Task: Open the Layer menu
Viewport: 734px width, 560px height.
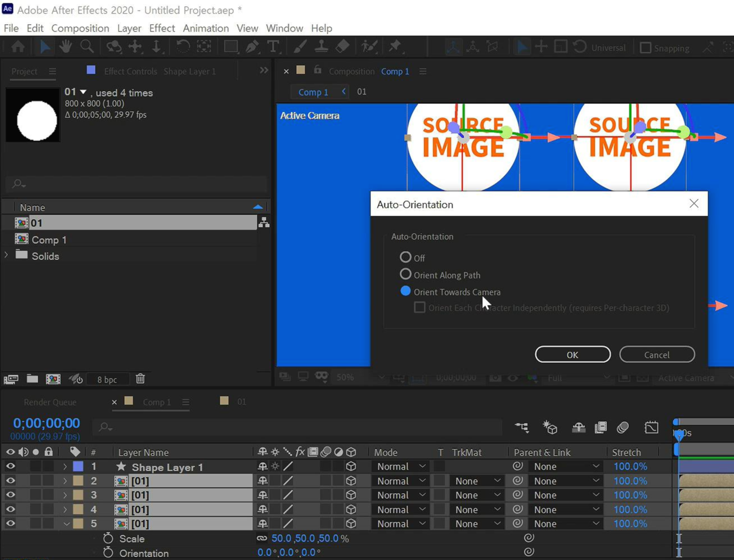Action: coord(129,28)
